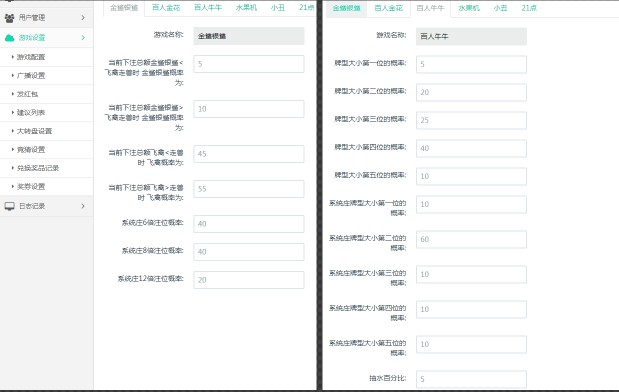Open 奖券设置 in the sidebar
The height and width of the screenshot is (392, 619).
[47, 186]
